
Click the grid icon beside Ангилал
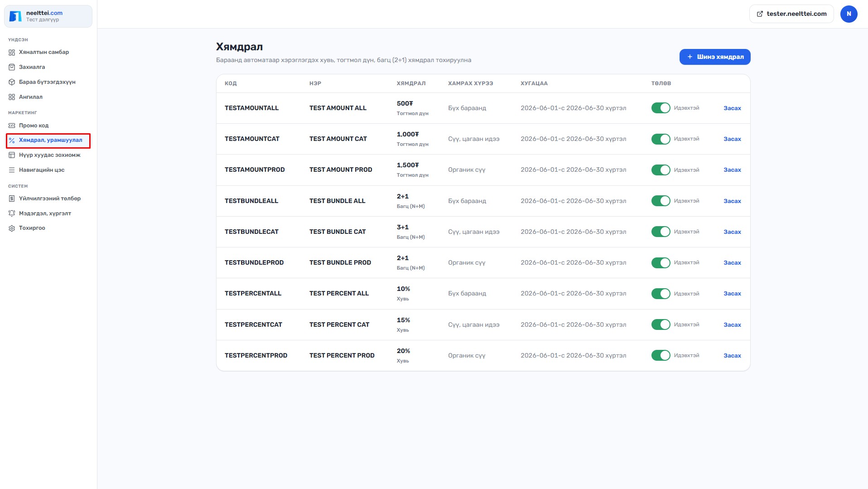(12, 97)
